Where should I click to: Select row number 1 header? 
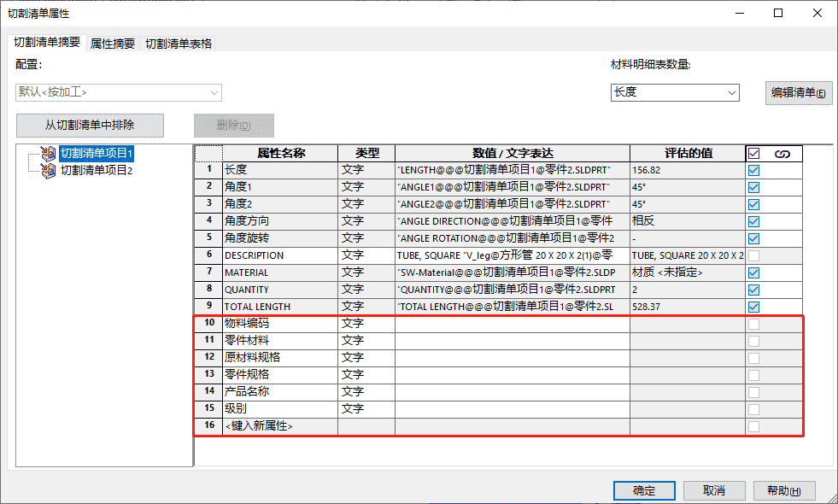pos(209,170)
